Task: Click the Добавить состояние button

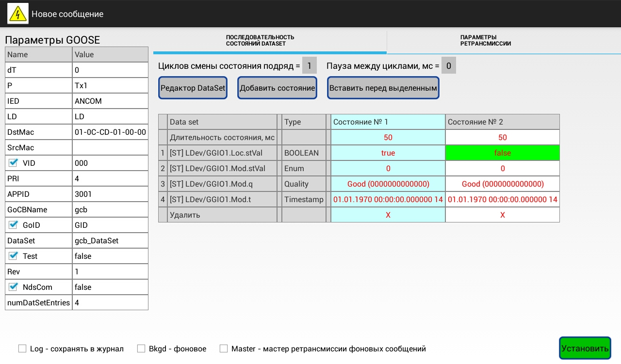Action: pos(277,88)
